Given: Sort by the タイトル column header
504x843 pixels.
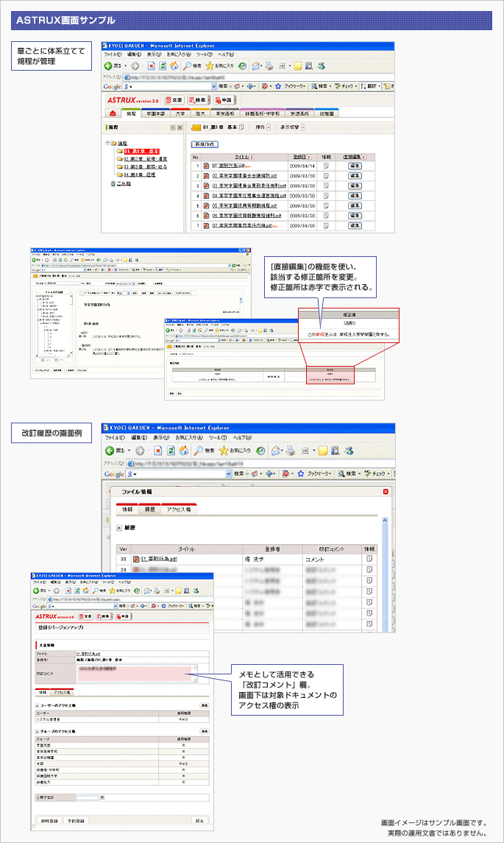Looking at the screenshot, I should coord(244,157).
